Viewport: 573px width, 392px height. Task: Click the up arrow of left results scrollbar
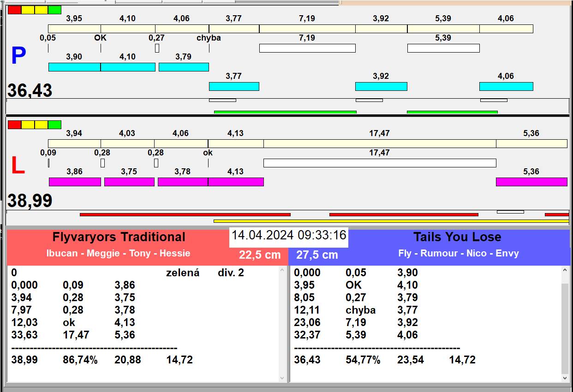[x=283, y=270]
